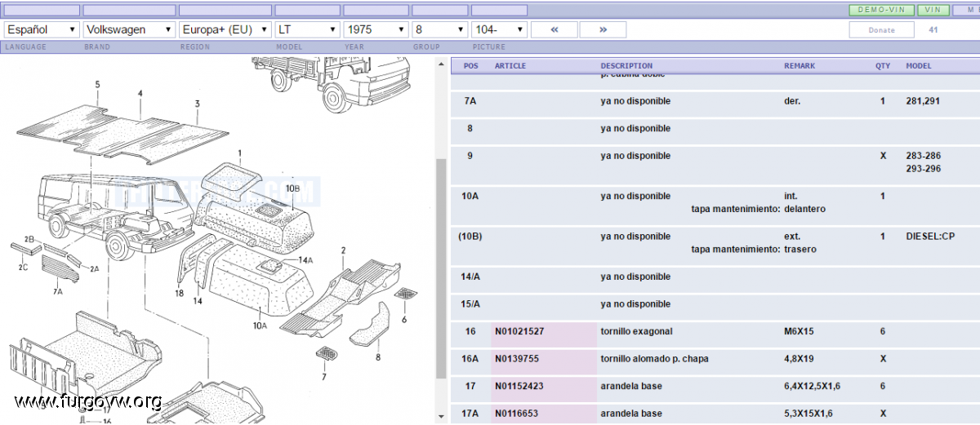Image resolution: width=980 pixels, height=425 pixels.
Task: Select position 17A in the parts table
Action: pyautogui.click(x=470, y=414)
